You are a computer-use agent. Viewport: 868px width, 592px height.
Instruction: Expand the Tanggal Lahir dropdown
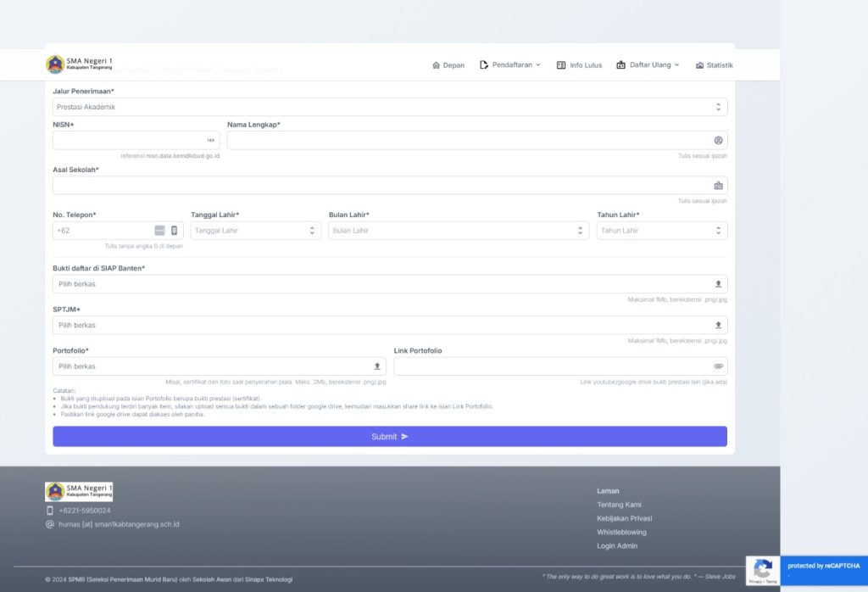point(256,231)
